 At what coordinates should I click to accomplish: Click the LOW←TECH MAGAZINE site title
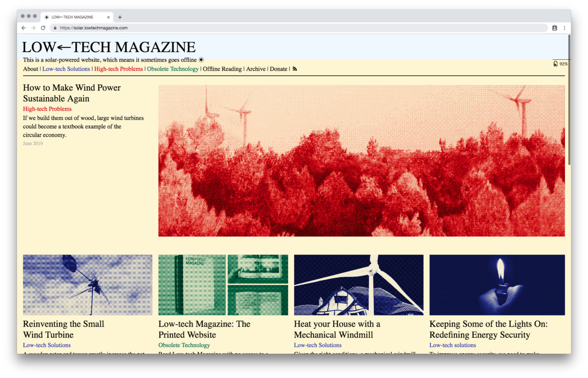109,47
